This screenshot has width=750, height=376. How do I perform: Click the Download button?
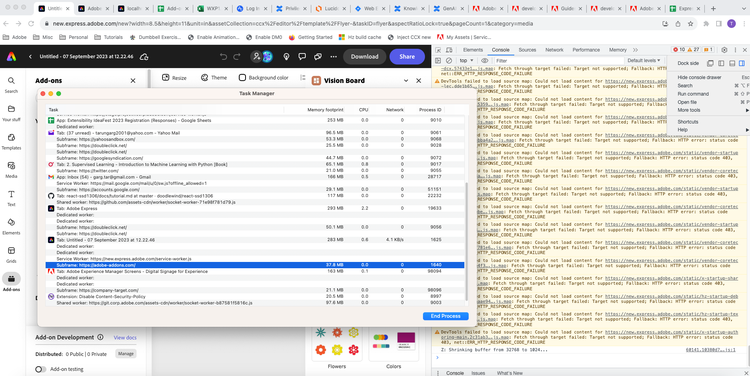[x=364, y=56]
